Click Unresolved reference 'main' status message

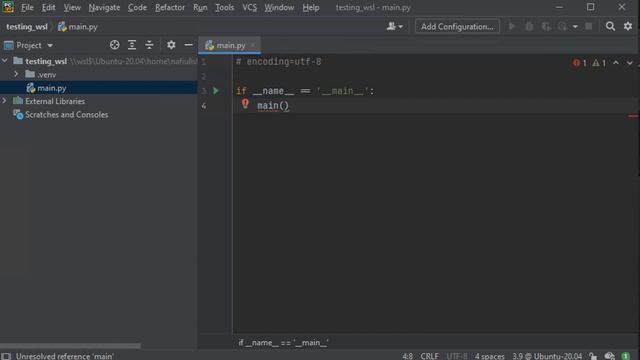[64, 356]
